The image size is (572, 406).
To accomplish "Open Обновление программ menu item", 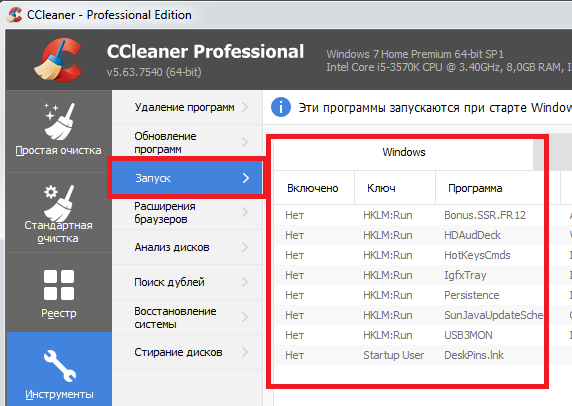I will pyautogui.click(x=187, y=143).
